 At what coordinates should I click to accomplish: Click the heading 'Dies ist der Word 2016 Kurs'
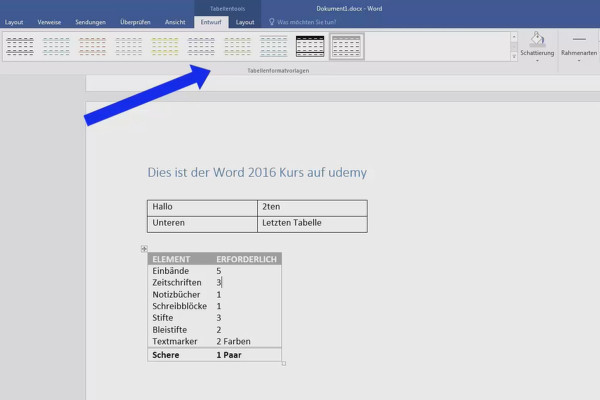pos(257,172)
